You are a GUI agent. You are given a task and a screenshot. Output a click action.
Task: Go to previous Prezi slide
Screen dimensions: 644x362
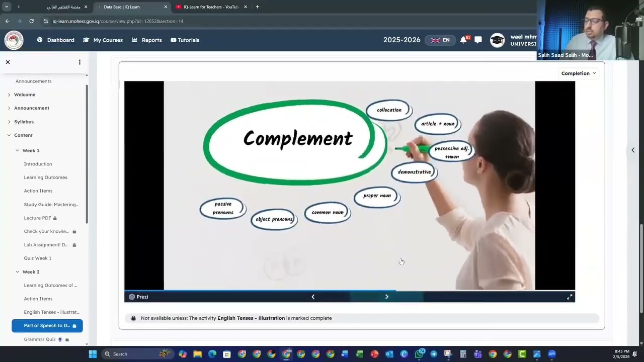[x=313, y=297]
